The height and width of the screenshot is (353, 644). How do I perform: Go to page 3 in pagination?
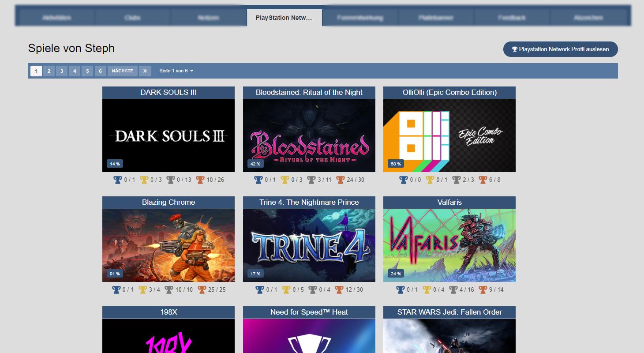pyautogui.click(x=62, y=71)
